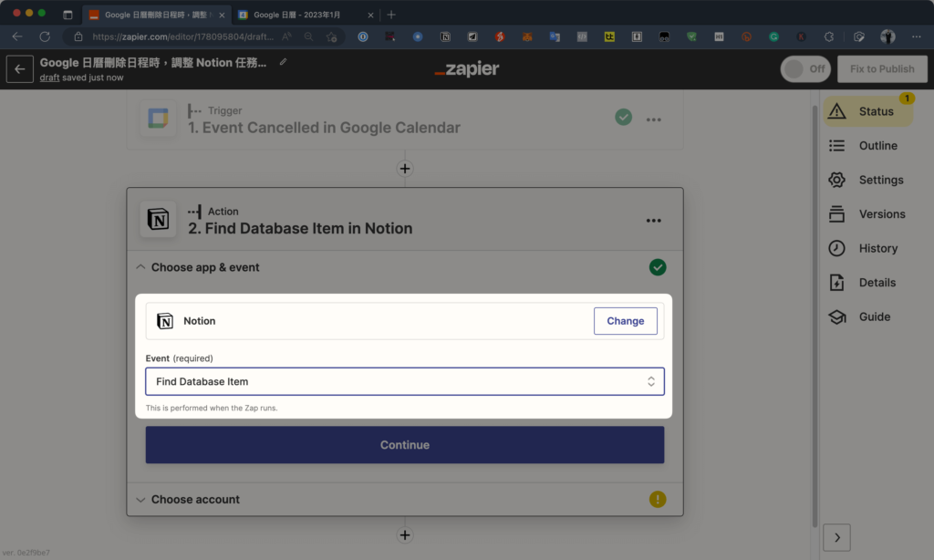Click the pencil icon to rename the Zap
The width and height of the screenshot is (934, 560).
(284, 62)
